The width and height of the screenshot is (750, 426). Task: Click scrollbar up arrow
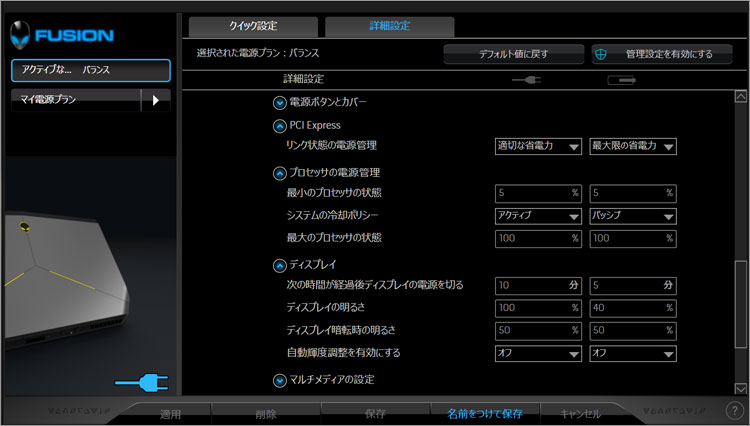coord(740,96)
